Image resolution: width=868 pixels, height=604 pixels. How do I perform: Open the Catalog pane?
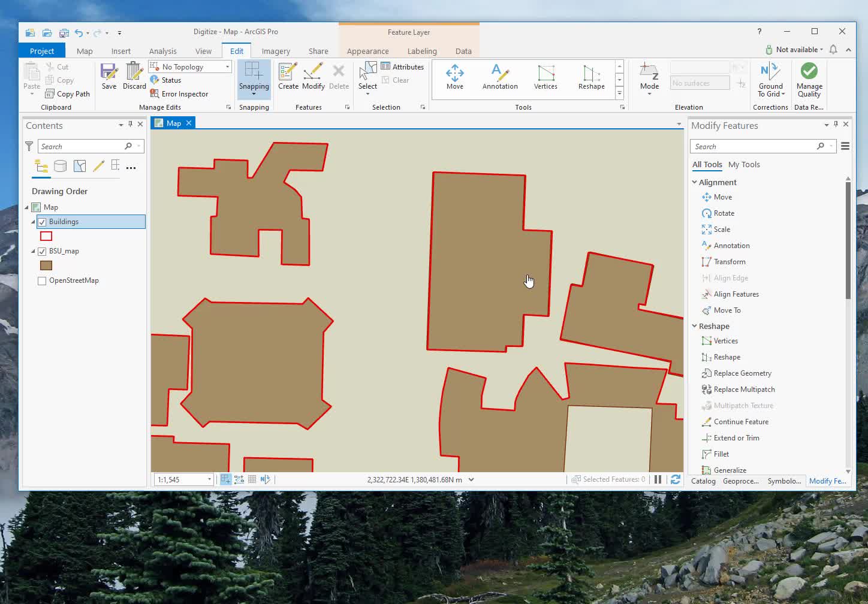(x=703, y=481)
